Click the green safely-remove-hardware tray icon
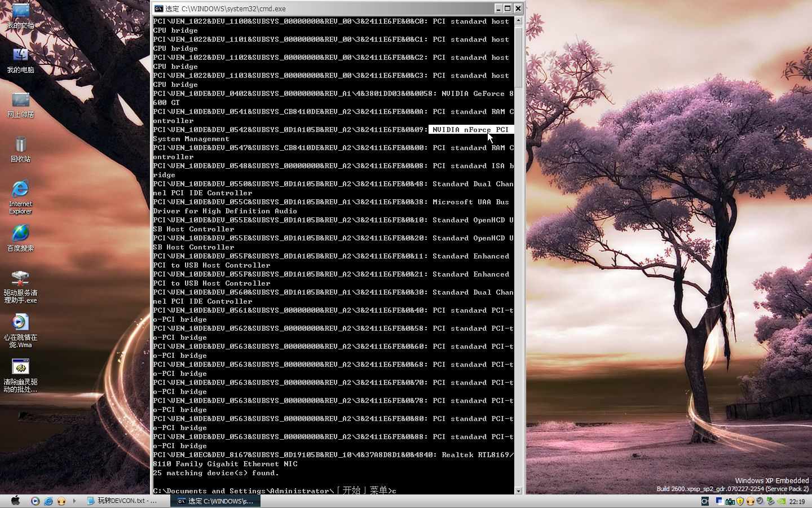This screenshot has height=508, width=812. (770, 501)
